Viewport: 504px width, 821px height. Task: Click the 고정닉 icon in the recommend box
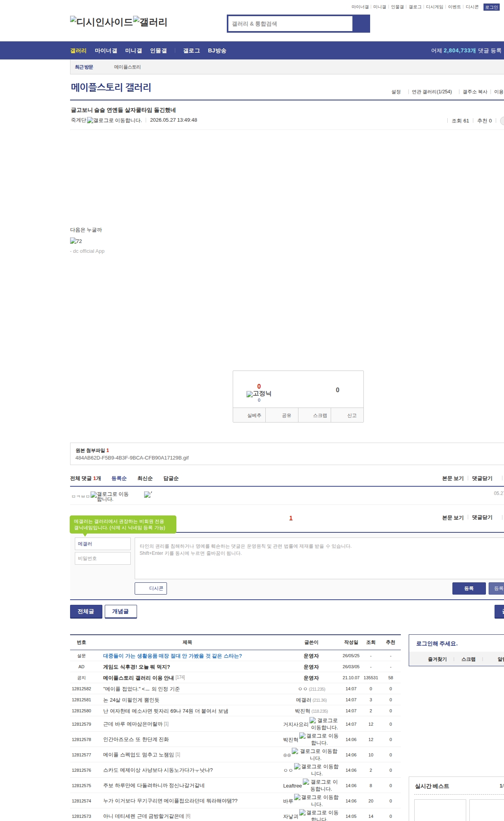[259, 394]
